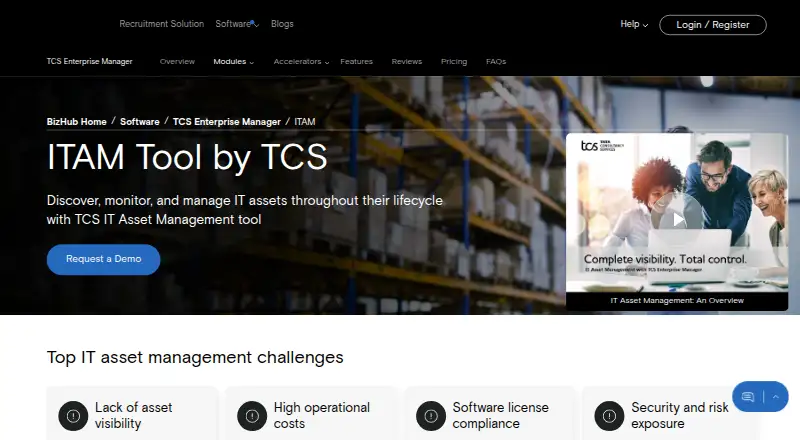Switch to the Reviews tab
800x440 pixels.
(407, 61)
